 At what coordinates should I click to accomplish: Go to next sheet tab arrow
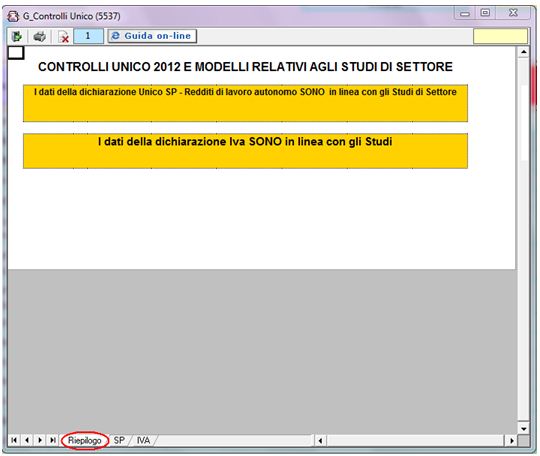point(40,440)
